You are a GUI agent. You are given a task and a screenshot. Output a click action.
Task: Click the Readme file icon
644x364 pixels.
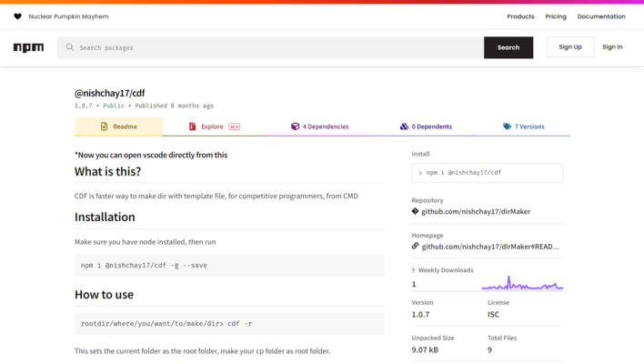coord(105,126)
